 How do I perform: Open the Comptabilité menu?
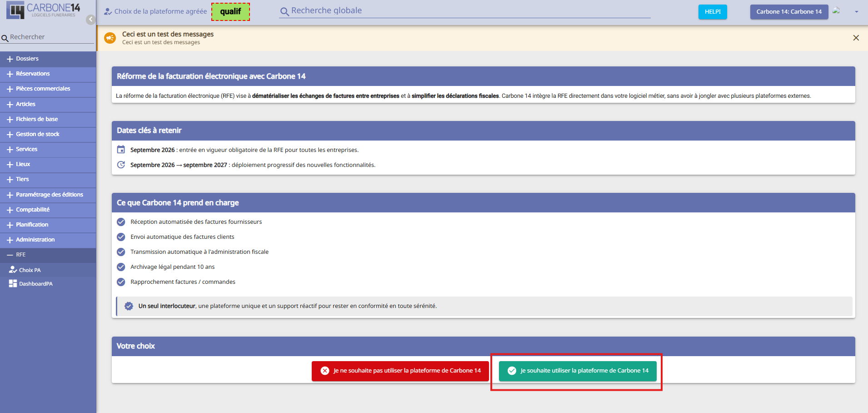48,210
